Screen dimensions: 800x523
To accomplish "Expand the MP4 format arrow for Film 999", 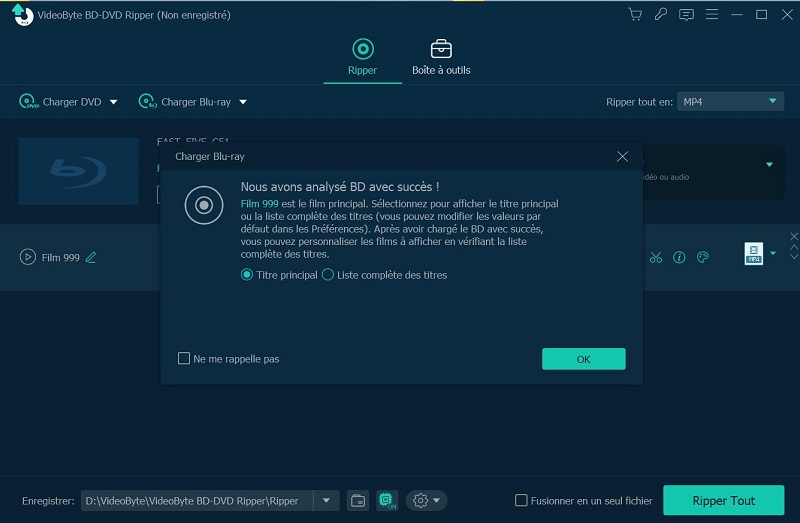I will coord(773,253).
